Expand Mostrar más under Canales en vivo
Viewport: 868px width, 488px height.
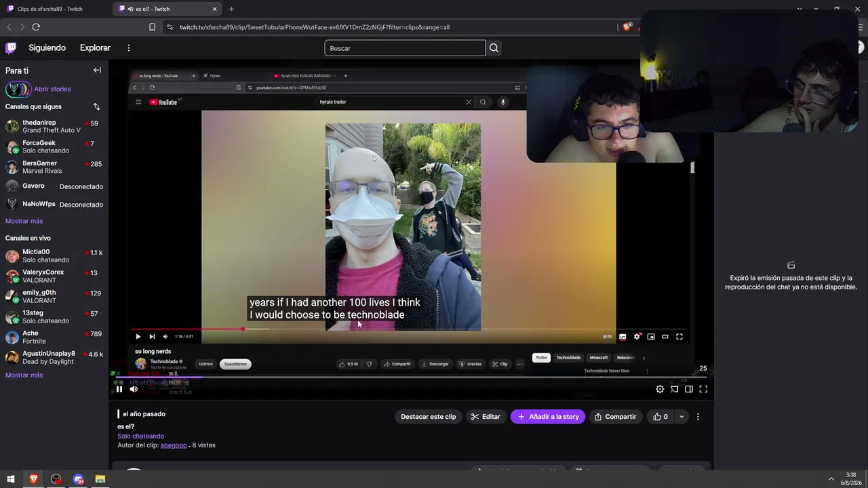[24, 375]
